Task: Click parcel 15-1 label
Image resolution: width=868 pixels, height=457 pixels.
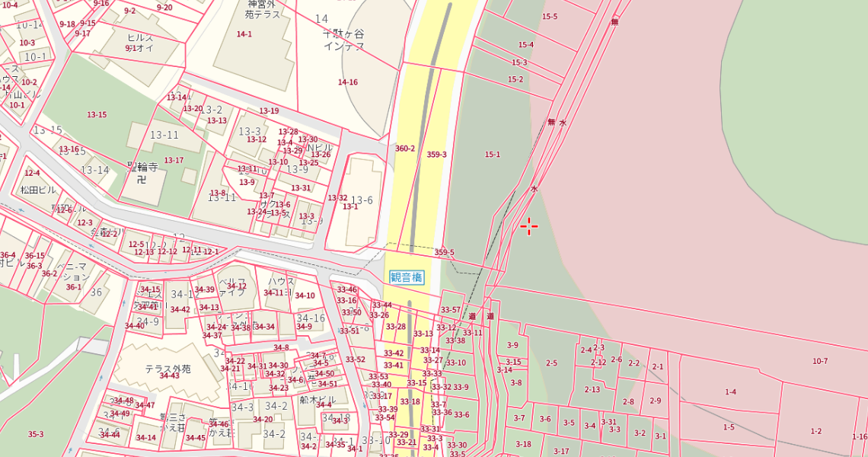Action: [493, 155]
